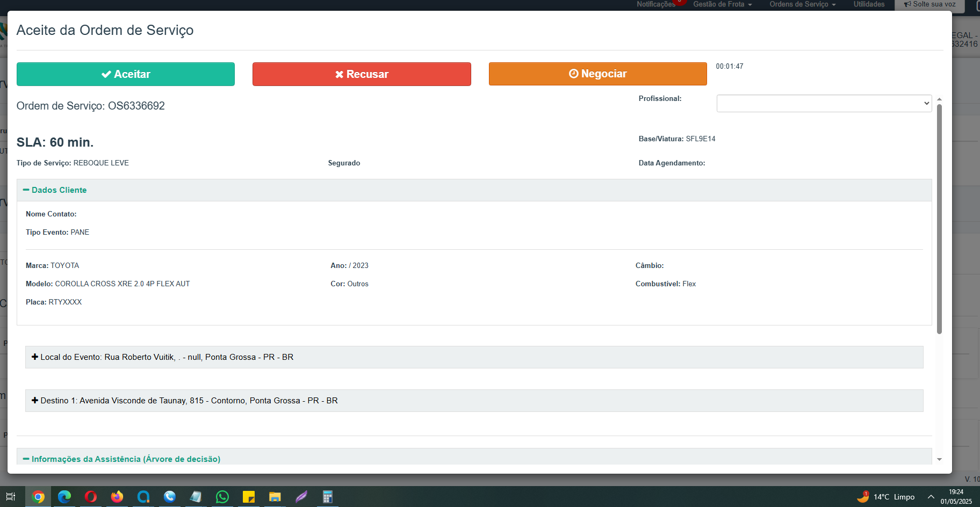Show hidden system tray icons
The image size is (980, 507).
tap(931, 497)
